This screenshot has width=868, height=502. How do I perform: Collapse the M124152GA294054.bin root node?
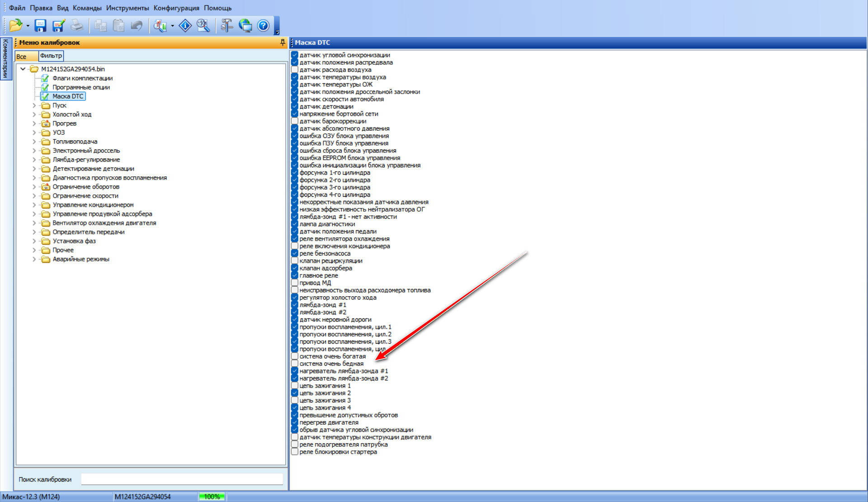(x=23, y=69)
